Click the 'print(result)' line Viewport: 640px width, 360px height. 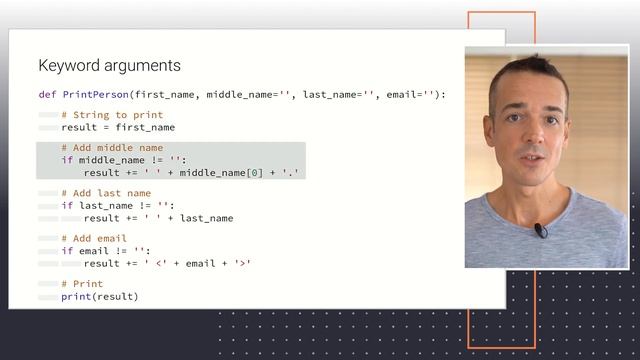point(100,297)
